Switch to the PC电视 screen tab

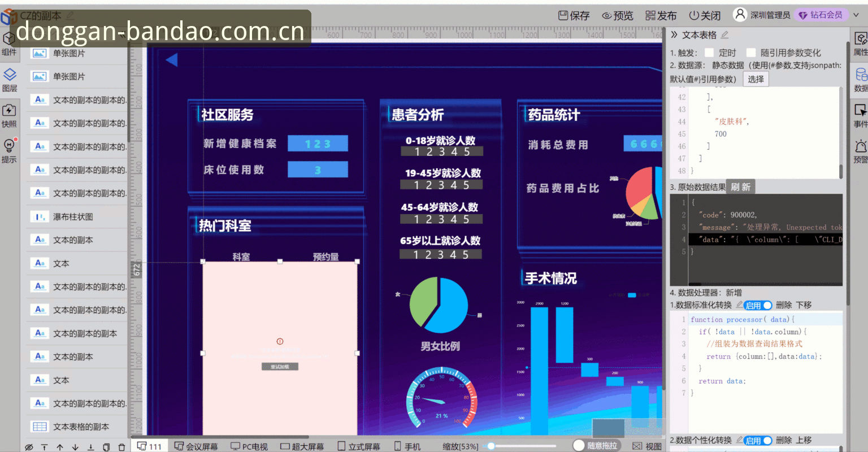249,446
